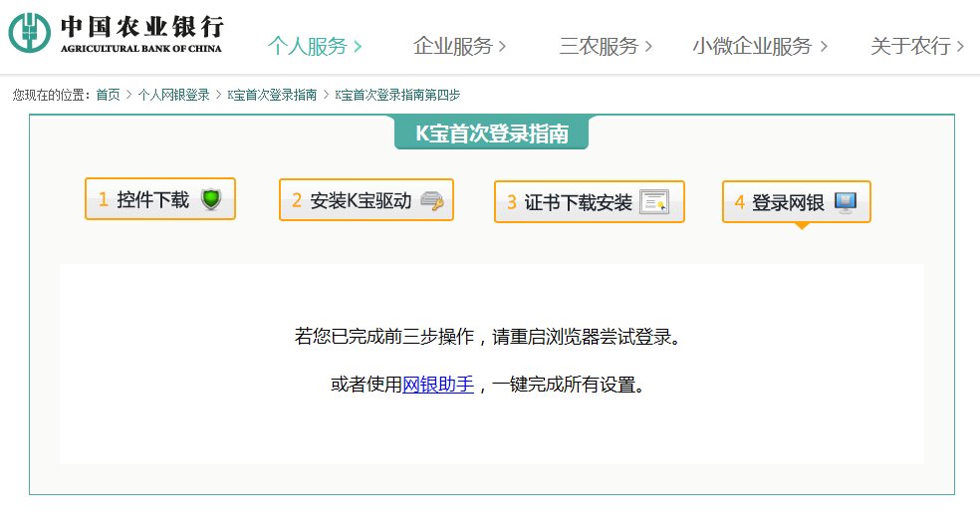Click the 个人网银登录 breadcrumb link
The height and width of the screenshot is (530, 980).
pyautogui.click(x=173, y=95)
